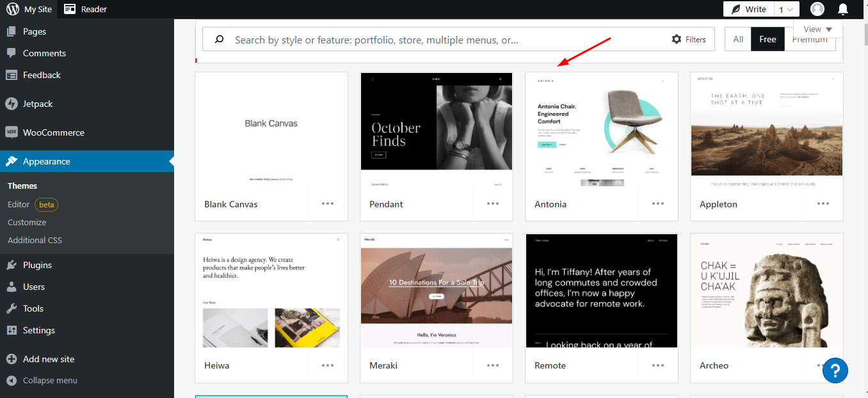Open Meraki theme options ellipsis
The image size is (868, 398).
[x=493, y=365]
